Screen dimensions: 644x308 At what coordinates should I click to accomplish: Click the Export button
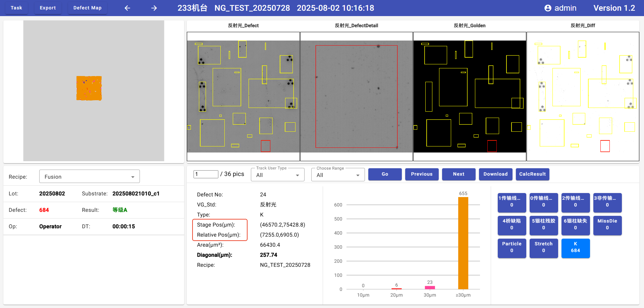[x=48, y=8]
